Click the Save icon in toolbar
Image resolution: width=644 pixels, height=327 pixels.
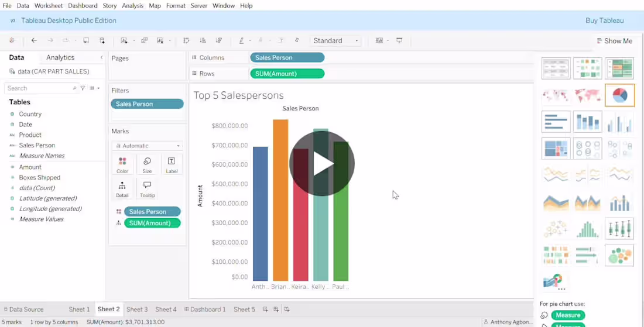point(86,40)
